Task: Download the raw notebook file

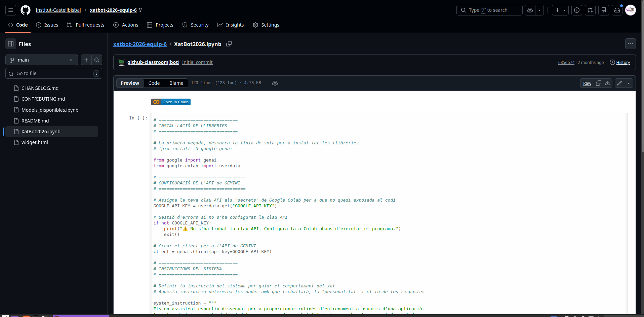Action: [x=608, y=83]
